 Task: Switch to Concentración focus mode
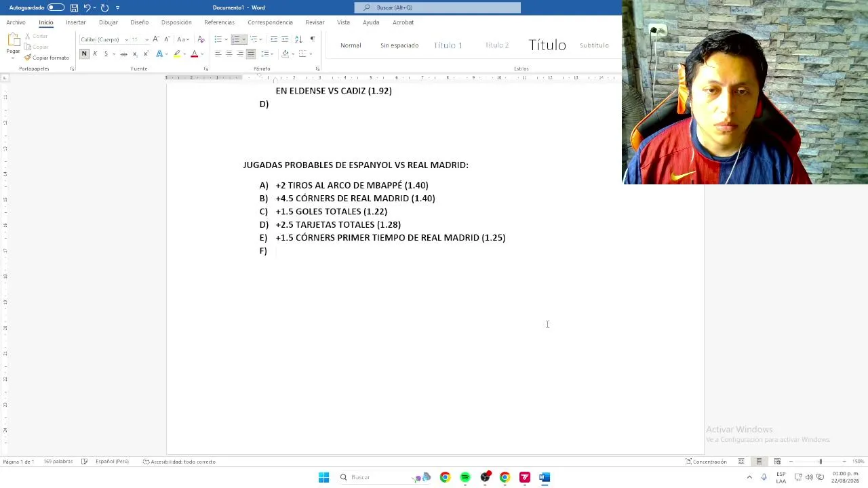pyautogui.click(x=706, y=462)
